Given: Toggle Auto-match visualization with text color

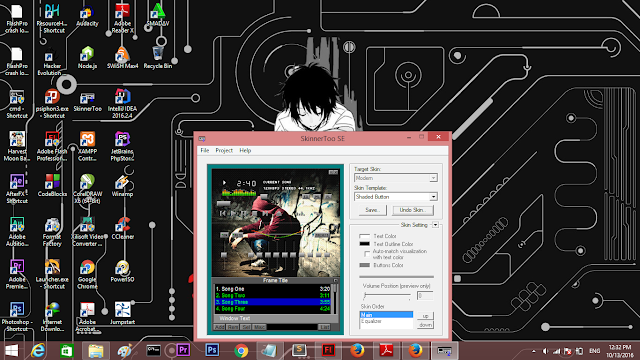Looking at the screenshot, I should coord(367,254).
